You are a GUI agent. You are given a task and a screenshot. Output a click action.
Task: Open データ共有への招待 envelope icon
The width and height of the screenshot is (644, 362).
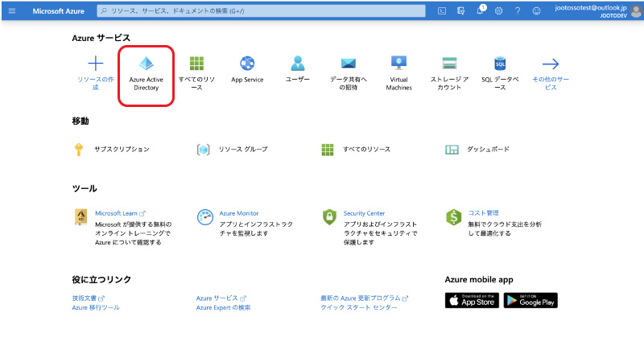tap(349, 64)
